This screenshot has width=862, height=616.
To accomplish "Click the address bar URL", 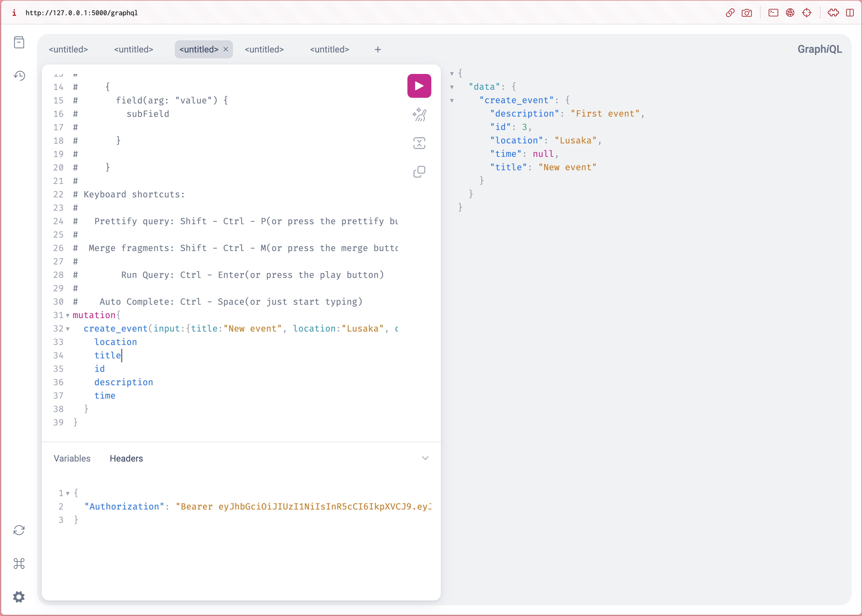I will click(81, 13).
